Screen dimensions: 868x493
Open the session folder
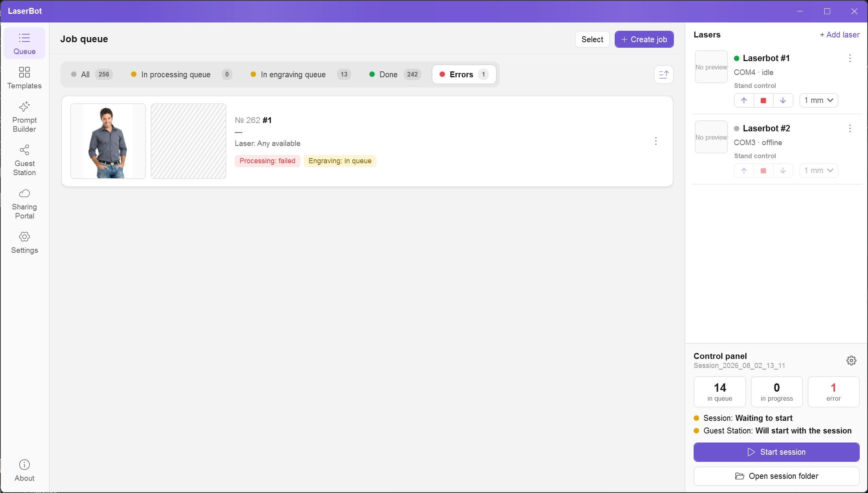click(776, 476)
